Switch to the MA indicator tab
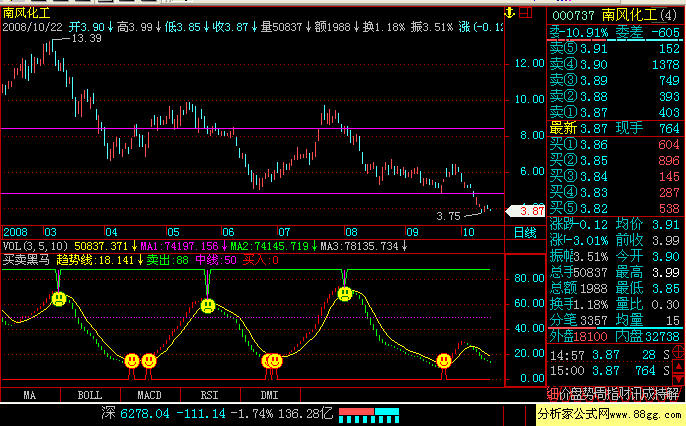This screenshot has height=426, width=686. [30, 395]
